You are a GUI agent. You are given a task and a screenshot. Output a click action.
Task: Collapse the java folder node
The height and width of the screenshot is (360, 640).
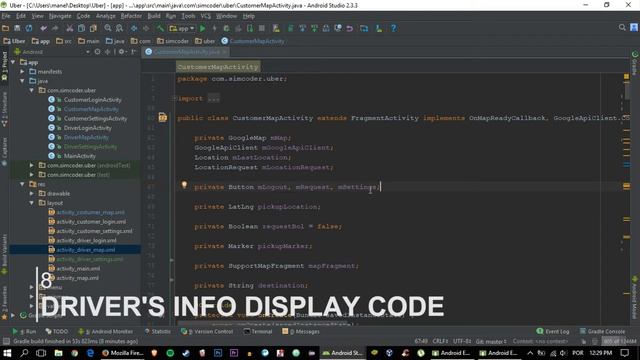coord(22,81)
